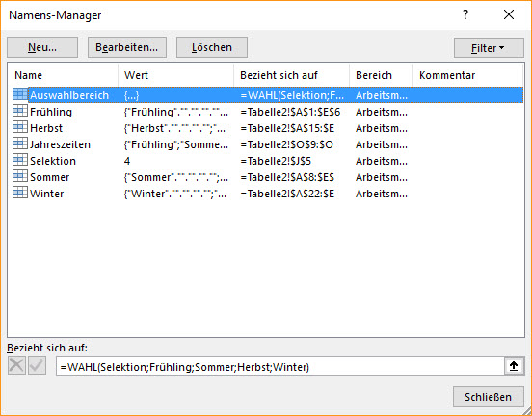This screenshot has height=416, width=532.
Task: Click the table icon beside Jahreszeiten
Action: point(20,143)
